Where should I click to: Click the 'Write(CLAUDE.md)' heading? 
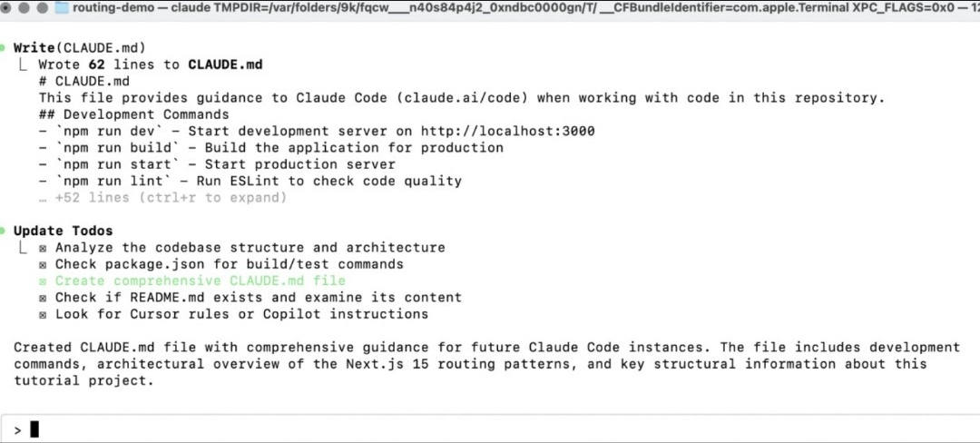(79, 48)
